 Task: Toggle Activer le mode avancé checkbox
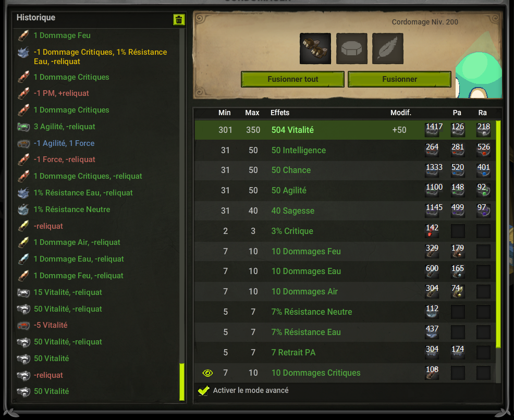pyautogui.click(x=204, y=390)
